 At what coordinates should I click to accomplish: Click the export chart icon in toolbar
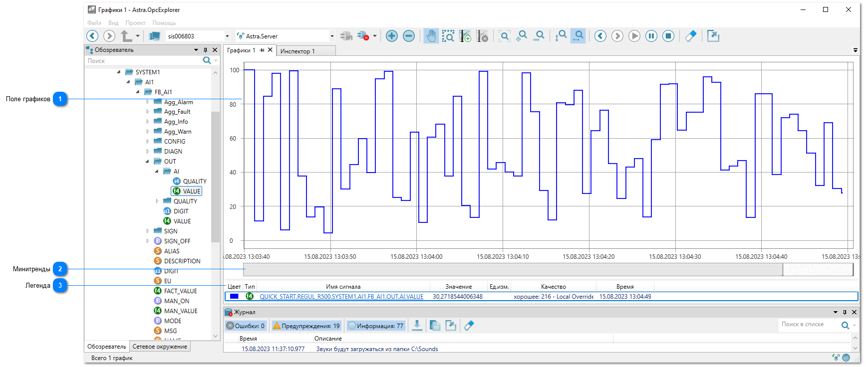tap(713, 36)
